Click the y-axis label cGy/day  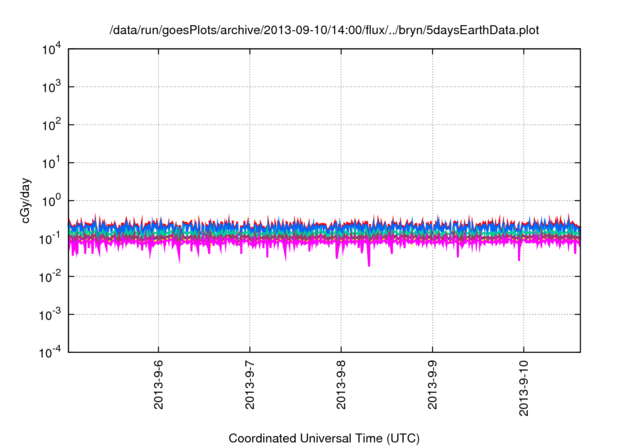click(x=26, y=200)
